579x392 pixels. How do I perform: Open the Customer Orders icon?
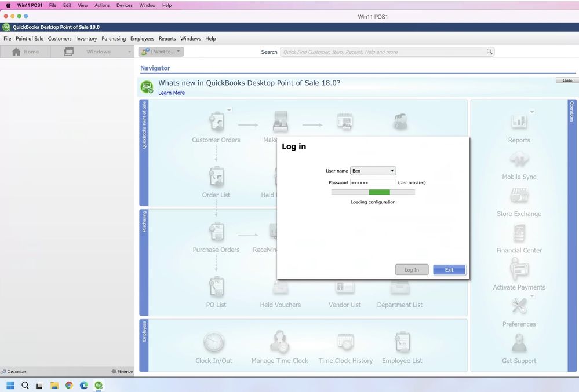click(x=216, y=122)
